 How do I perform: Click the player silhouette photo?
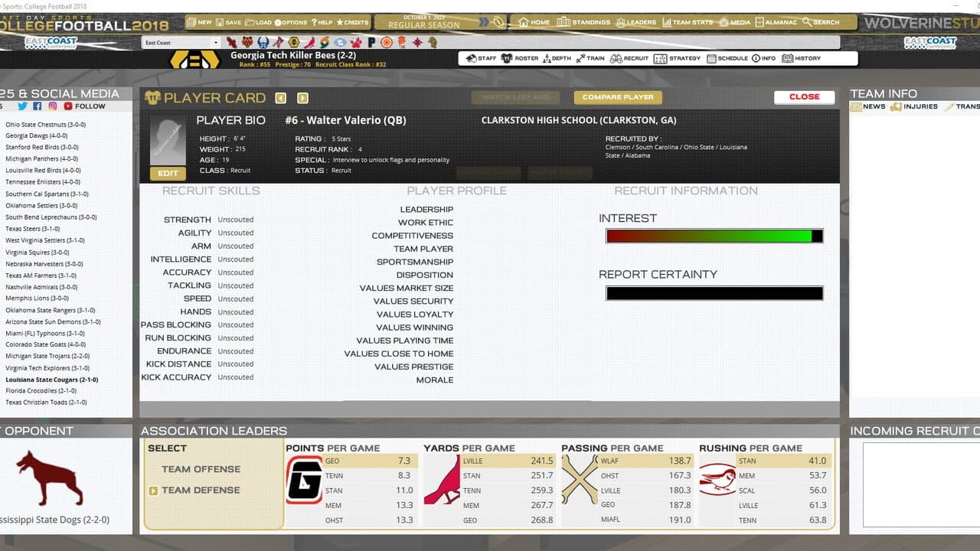(x=168, y=142)
